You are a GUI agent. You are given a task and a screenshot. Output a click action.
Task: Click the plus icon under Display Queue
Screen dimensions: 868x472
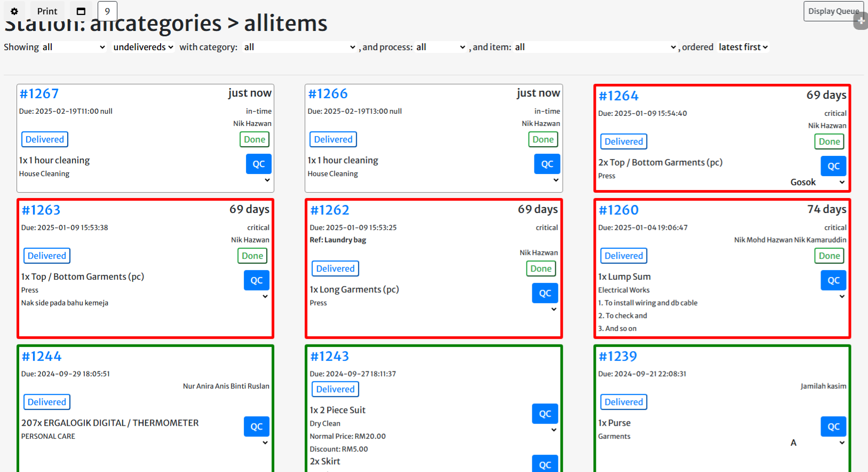(861, 21)
